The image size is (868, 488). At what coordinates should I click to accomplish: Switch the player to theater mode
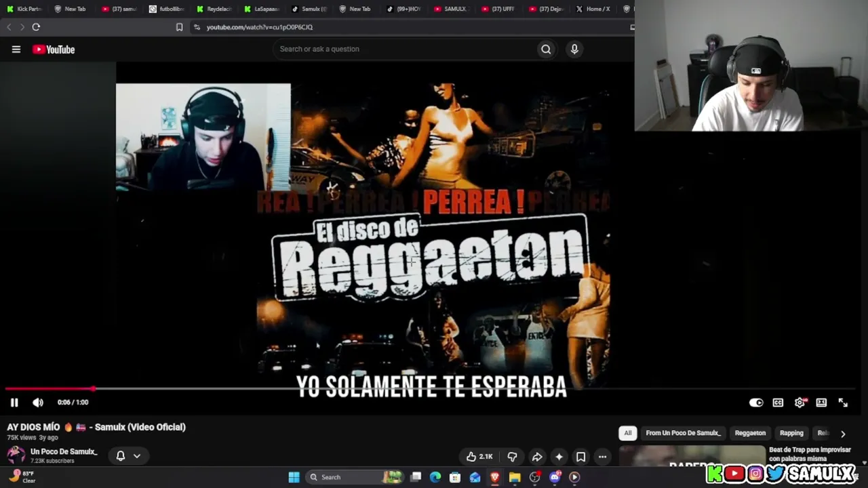[x=821, y=403]
